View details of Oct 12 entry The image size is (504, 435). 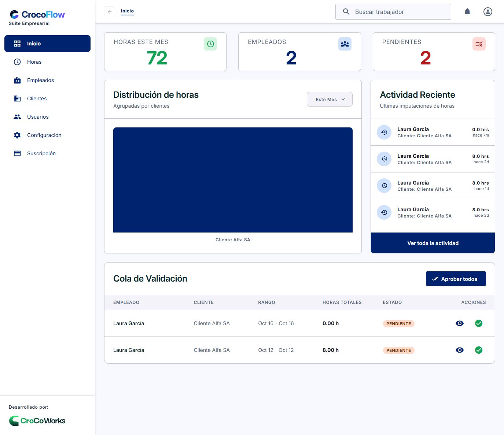[460, 350]
